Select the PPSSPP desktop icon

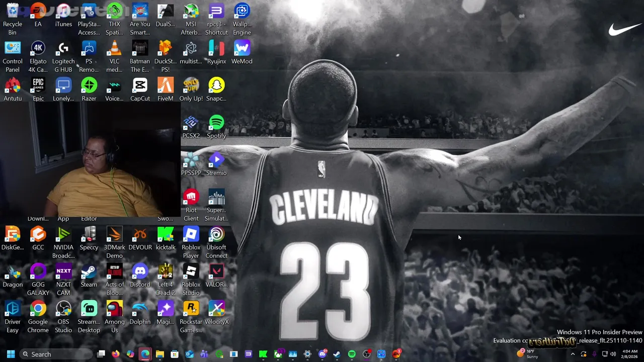(191, 164)
